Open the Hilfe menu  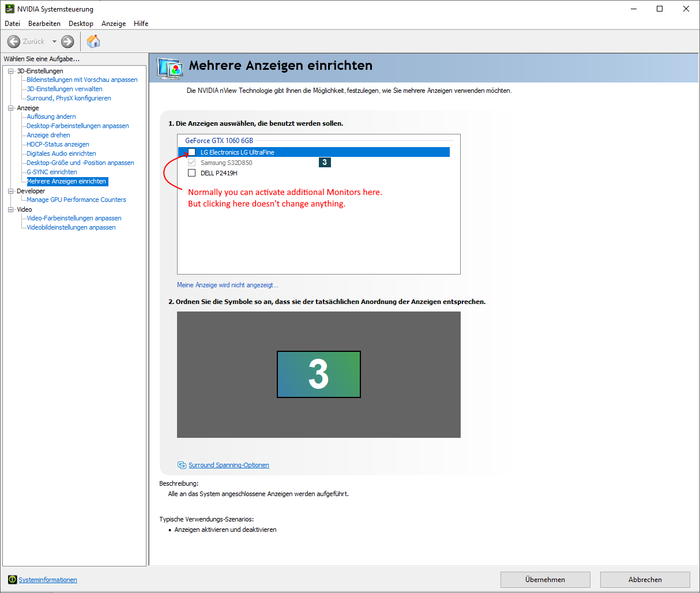141,24
